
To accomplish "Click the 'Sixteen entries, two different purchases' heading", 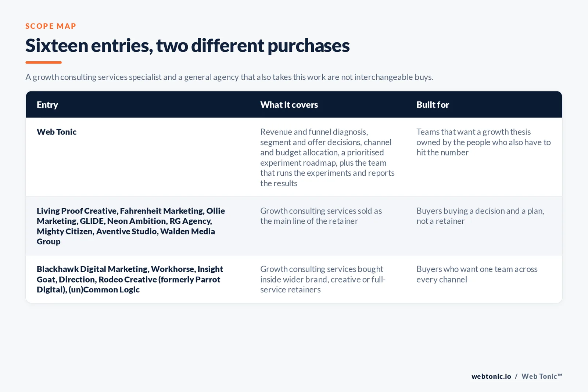I will coord(187,46).
